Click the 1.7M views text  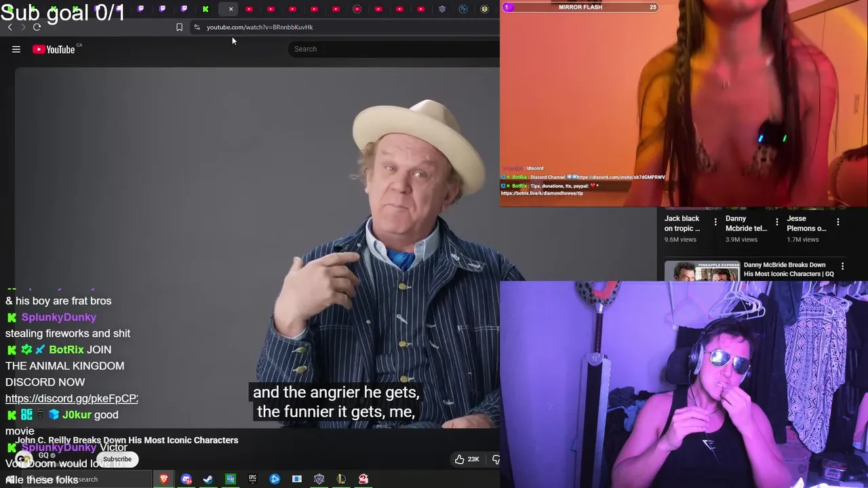click(x=802, y=239)
